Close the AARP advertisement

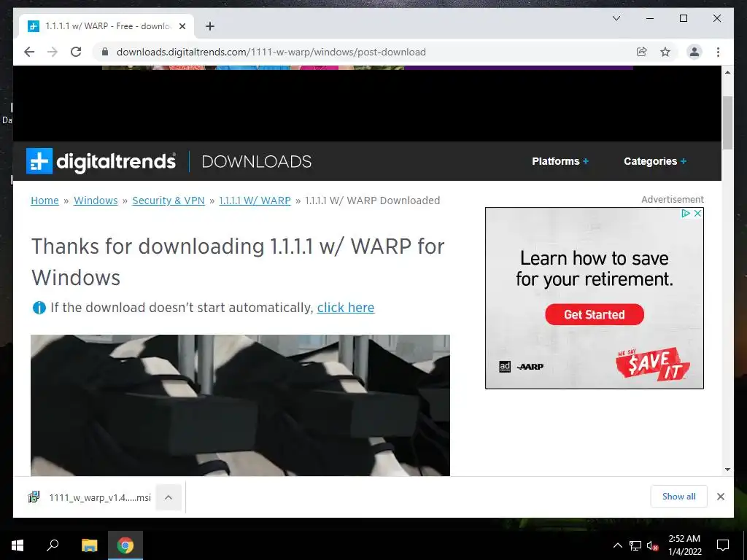(x=697, y=214)
